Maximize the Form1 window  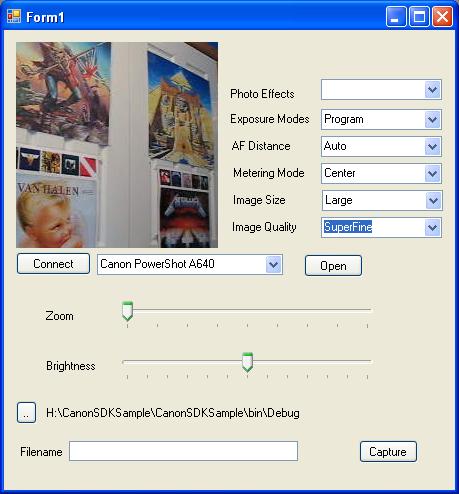[419, 16]
